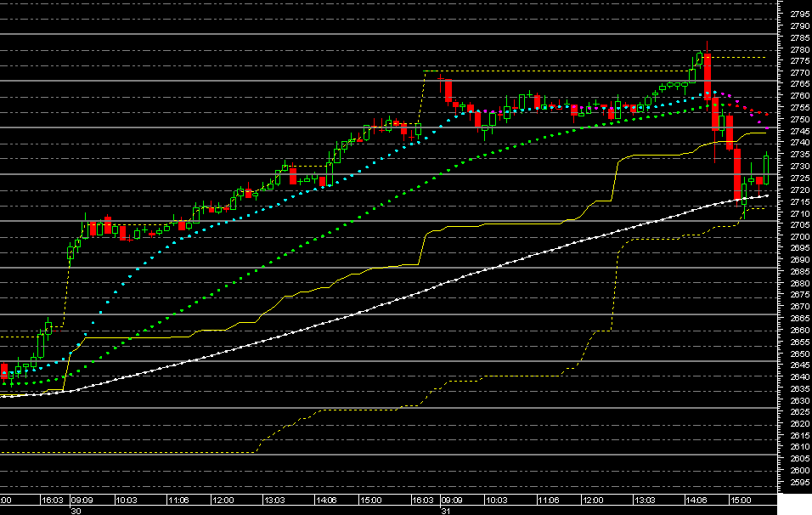This screenshot has height=515, width=812.
Task: Select the 12:00 time label of the 30 session
Action: click(x=223, y=501)
